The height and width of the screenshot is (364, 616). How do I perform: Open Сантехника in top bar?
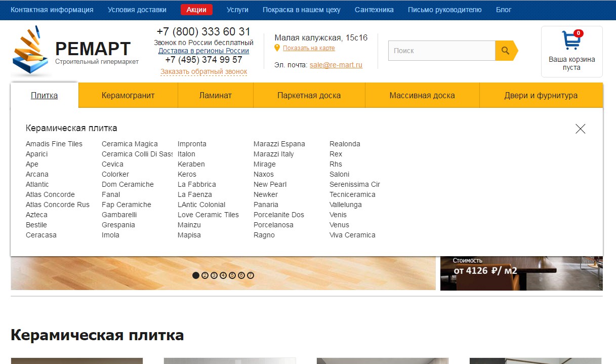[374, 10]
